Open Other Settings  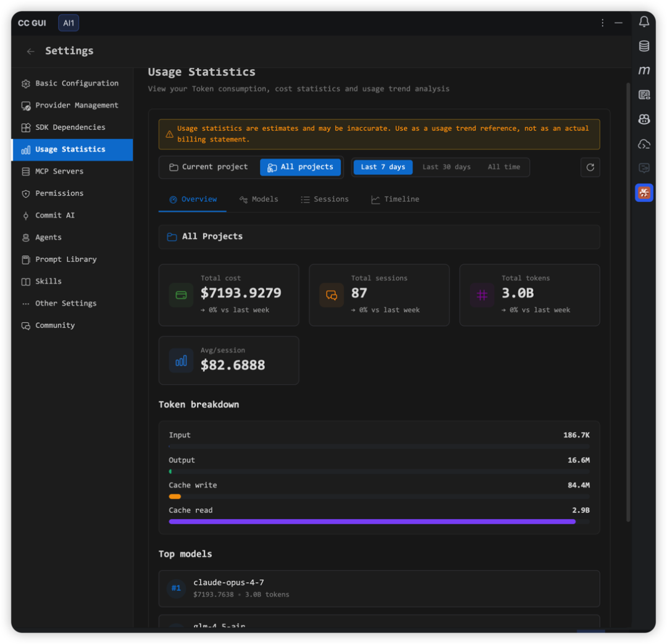click(x=72, y=303)
